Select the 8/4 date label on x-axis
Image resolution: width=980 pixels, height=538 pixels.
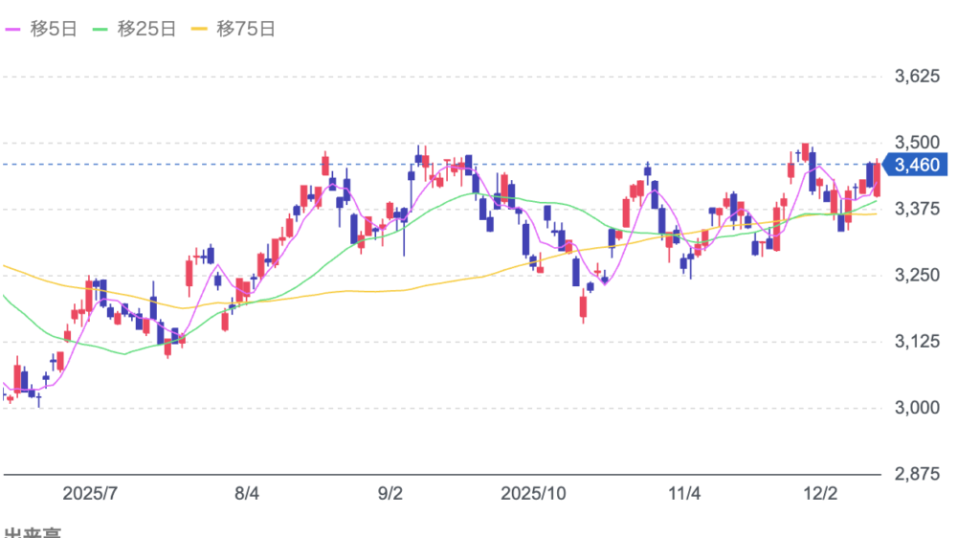247,494
